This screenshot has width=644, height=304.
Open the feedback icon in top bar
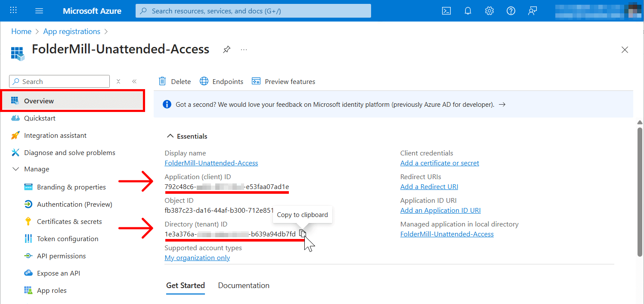pos(532,11)
